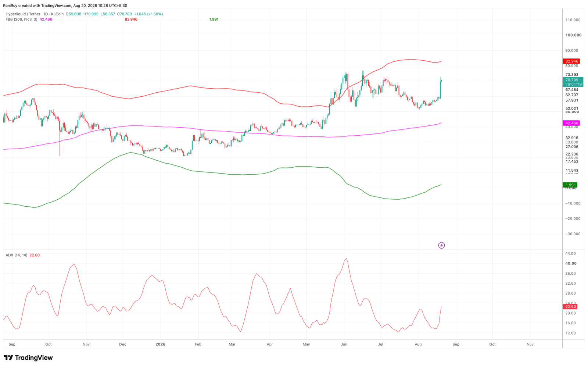Click the magenta 42.468 price axis tag
This screenshot has height=367, width=588.
click(x=571, y=123)
